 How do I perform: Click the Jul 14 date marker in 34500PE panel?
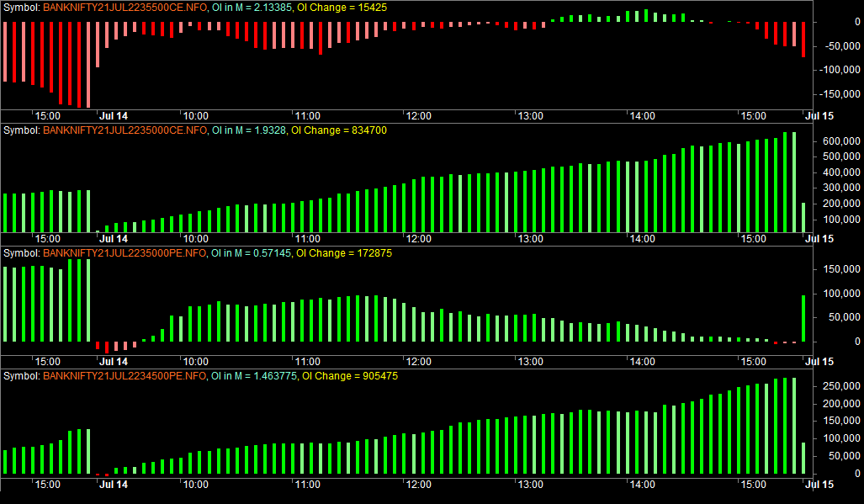[x=114, y=485]
